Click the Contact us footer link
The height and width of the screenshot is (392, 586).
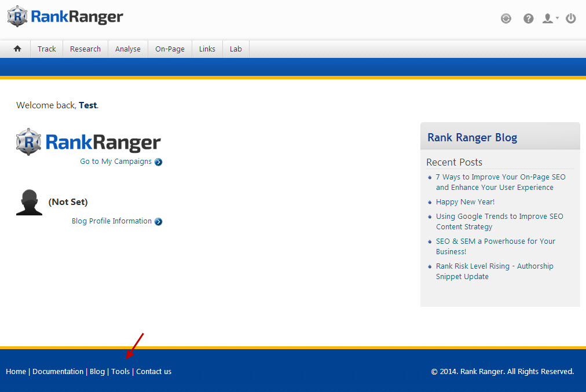coord(153,372)
